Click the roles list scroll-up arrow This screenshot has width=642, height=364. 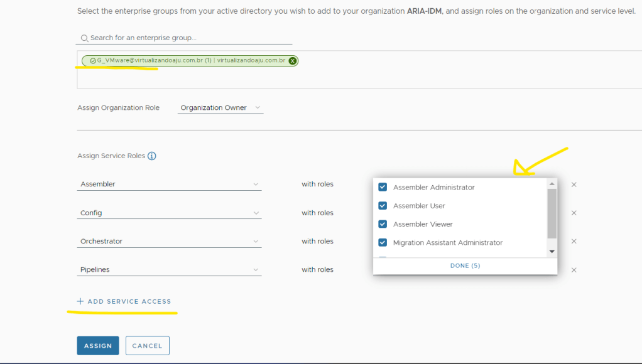click(552, 184)
